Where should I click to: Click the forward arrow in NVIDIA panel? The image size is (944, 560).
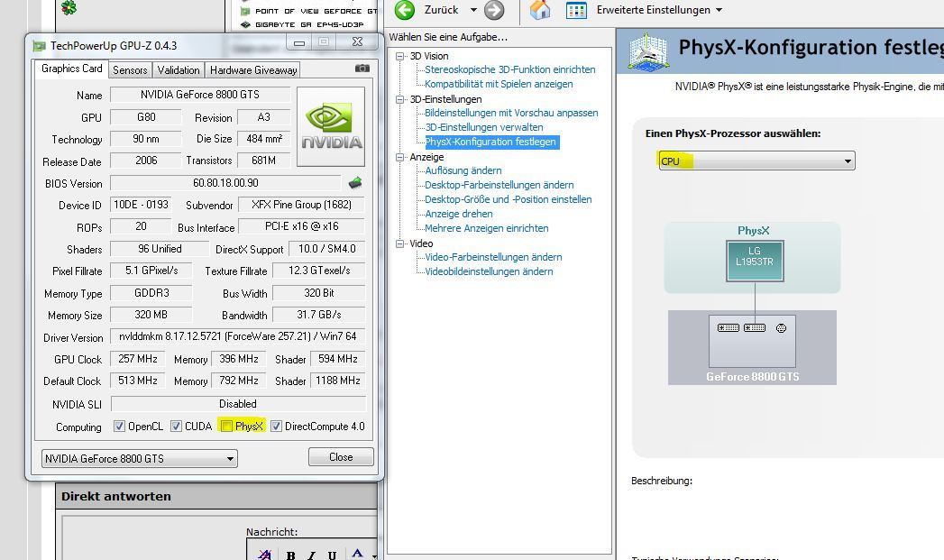[494, 10]
